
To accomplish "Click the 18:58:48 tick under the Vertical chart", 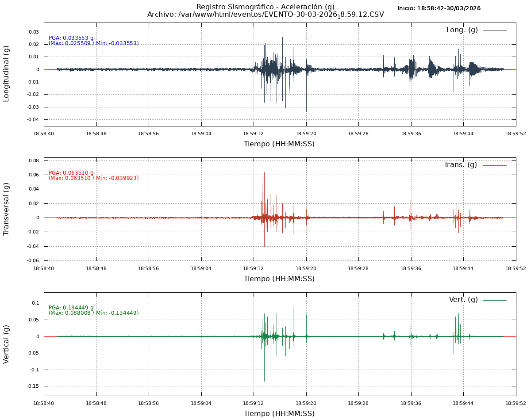I will 96,403.
